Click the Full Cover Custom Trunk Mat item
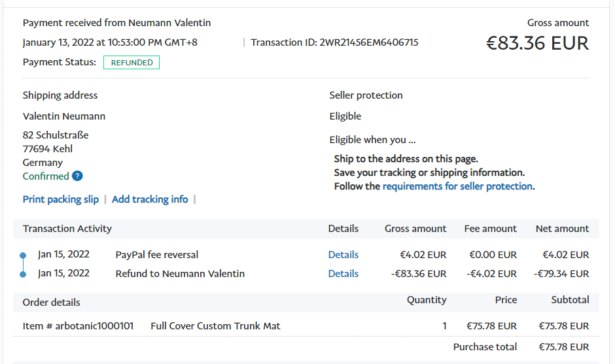The width and height of the screenshot is (615, 364). click(x=215, y=325)
